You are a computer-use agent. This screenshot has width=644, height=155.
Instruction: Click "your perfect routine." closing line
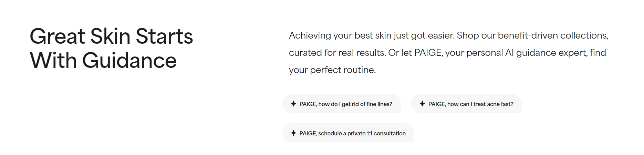click(332, 70)
